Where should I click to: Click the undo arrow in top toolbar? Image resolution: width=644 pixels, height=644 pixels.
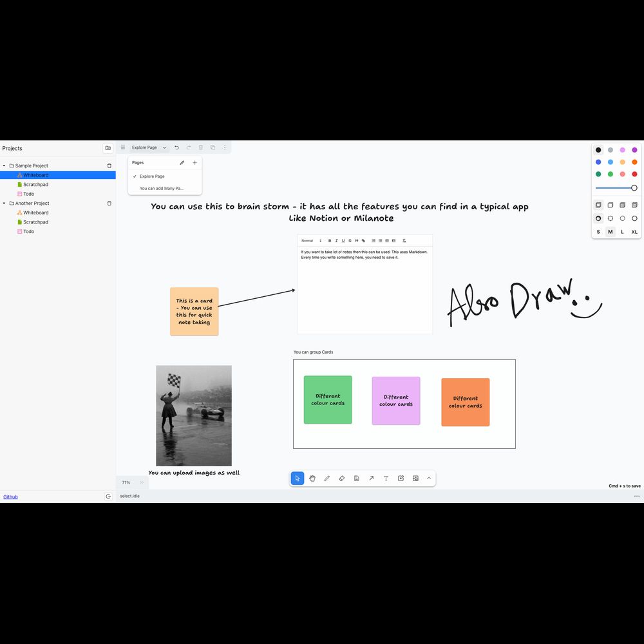tap(176, 147)
